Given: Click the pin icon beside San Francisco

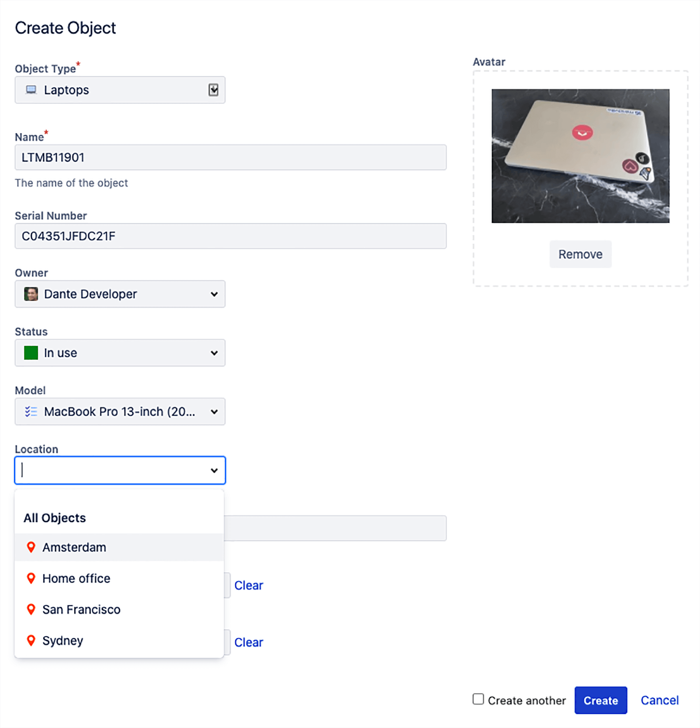Looking at the screenshot, I should 31,609.
